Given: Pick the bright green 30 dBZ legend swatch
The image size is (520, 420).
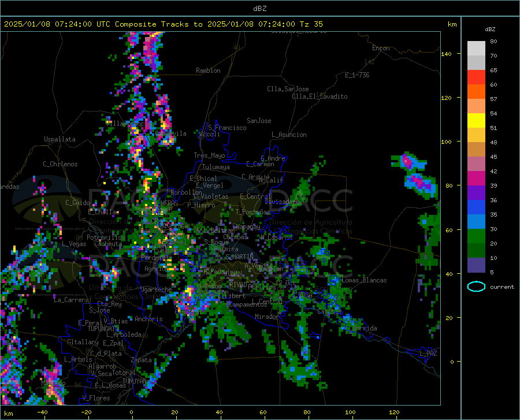Looking at the screenshot, I should click(476, 236).
